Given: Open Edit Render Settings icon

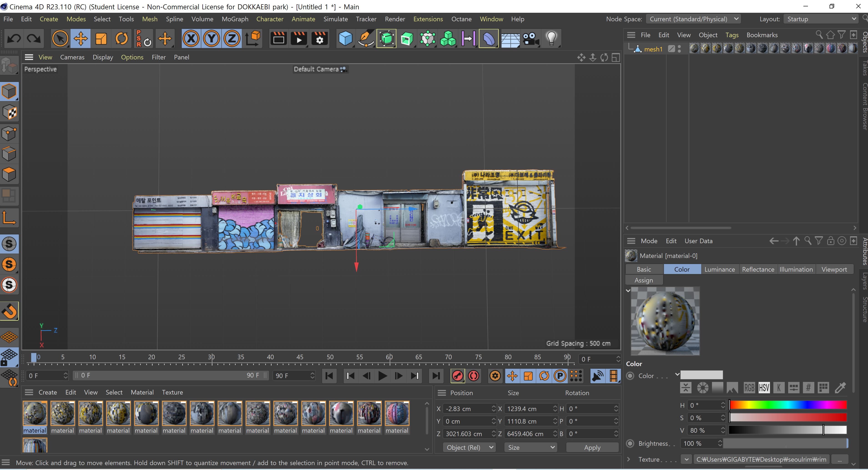Looking at the screenshot, I should coord(319,38).
